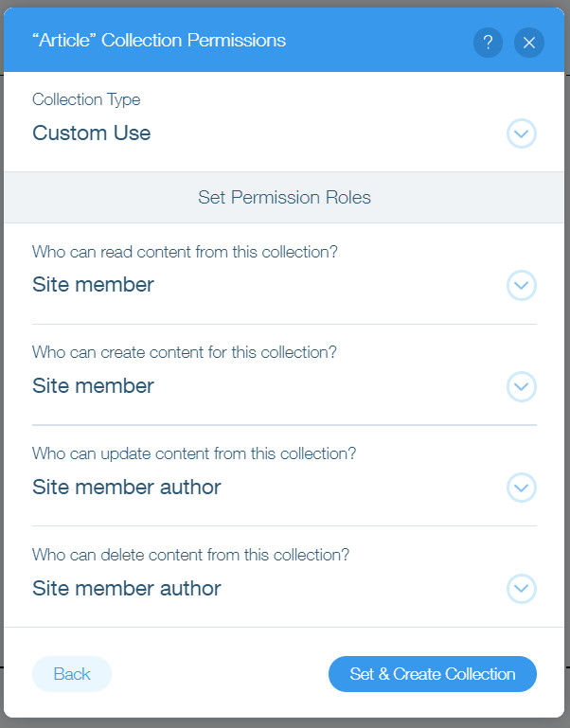
Task: Expand the Collection Type chevron icon
Action: click(521, 133)
